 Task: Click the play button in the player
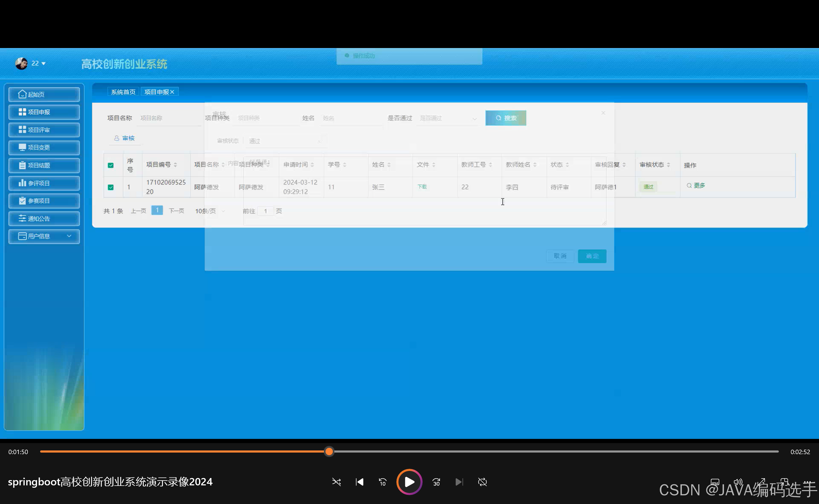[409, 482]
